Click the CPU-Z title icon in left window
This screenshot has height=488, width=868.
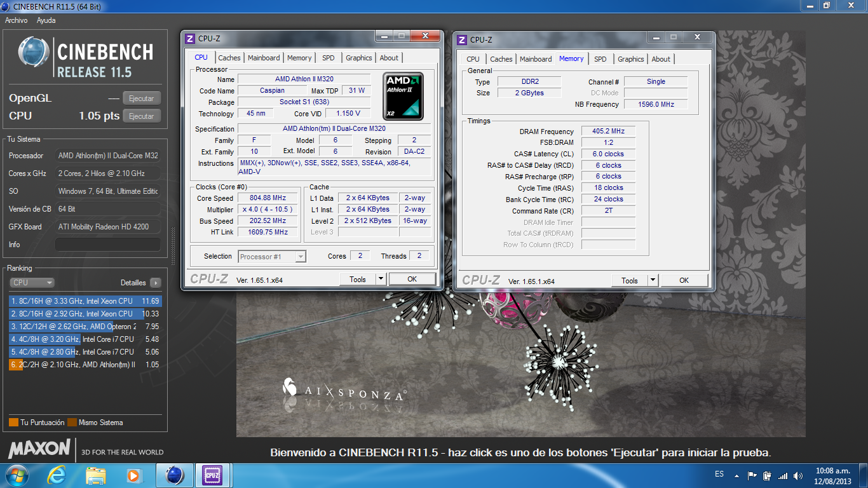tap(190, 39)
